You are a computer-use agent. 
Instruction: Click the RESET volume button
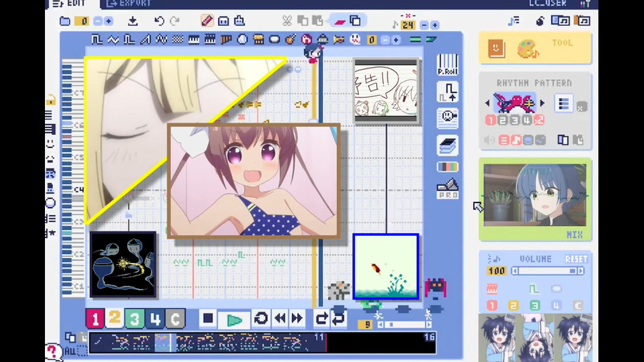pos(576,259)
